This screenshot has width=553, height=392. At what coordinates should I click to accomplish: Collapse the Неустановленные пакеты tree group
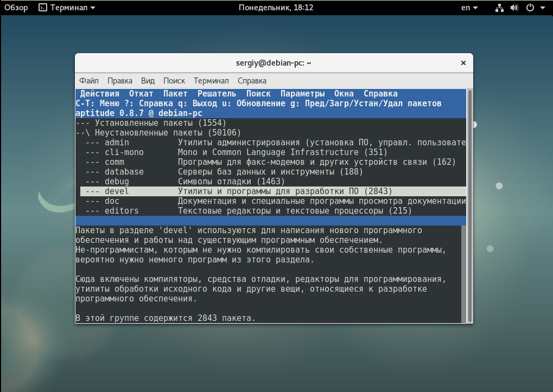point(158,133)
